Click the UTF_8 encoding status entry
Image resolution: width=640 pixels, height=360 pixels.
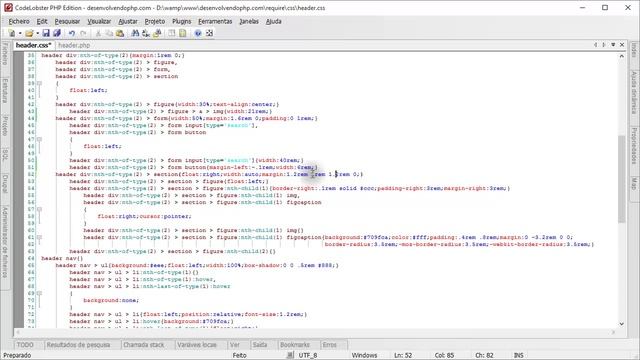(x=308, y=356)
